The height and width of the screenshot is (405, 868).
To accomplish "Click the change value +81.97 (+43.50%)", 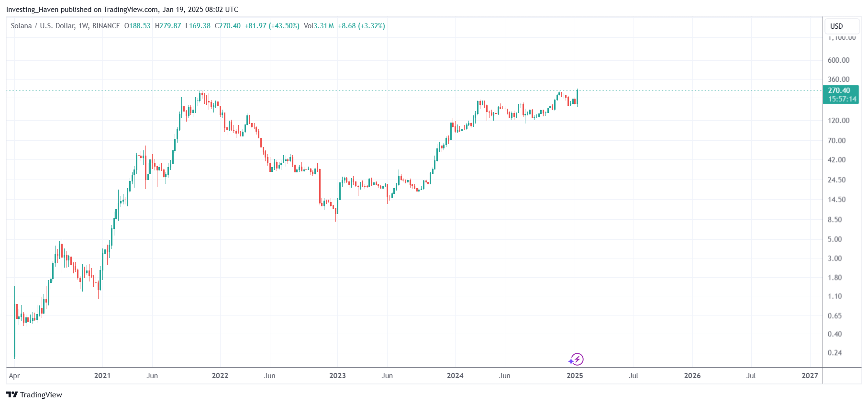I will pos(272,26).
